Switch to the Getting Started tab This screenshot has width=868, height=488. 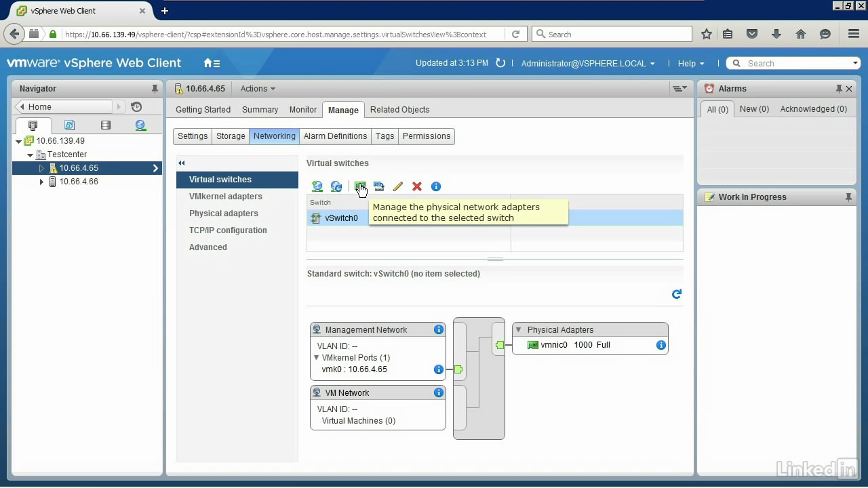click(x=203, y=110)
